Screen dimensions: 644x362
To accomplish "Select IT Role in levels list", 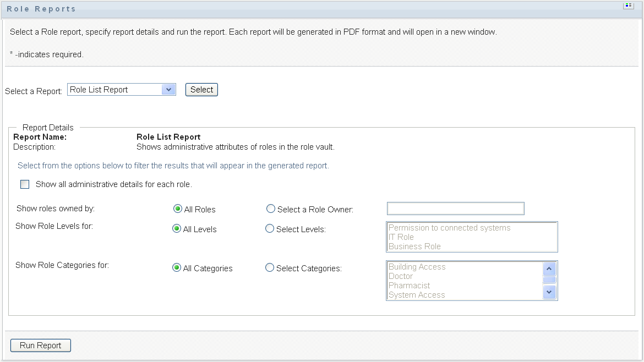I will click(x=401, y=237).
